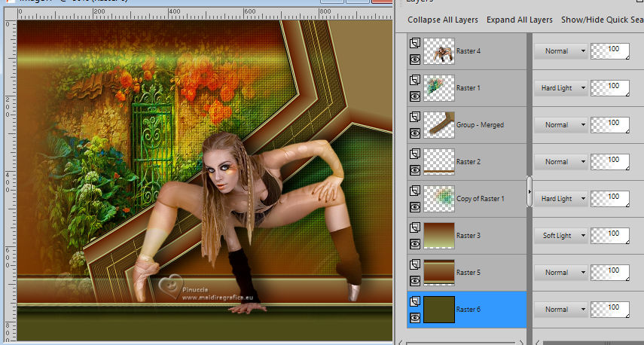Click the Raster 6 olive color thumbnail
This screenshot has height=345, width=644.
pos(439,310)
